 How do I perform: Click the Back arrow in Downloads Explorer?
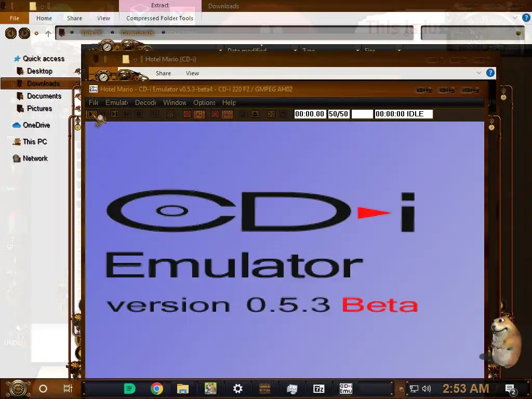tap(11, 33)
